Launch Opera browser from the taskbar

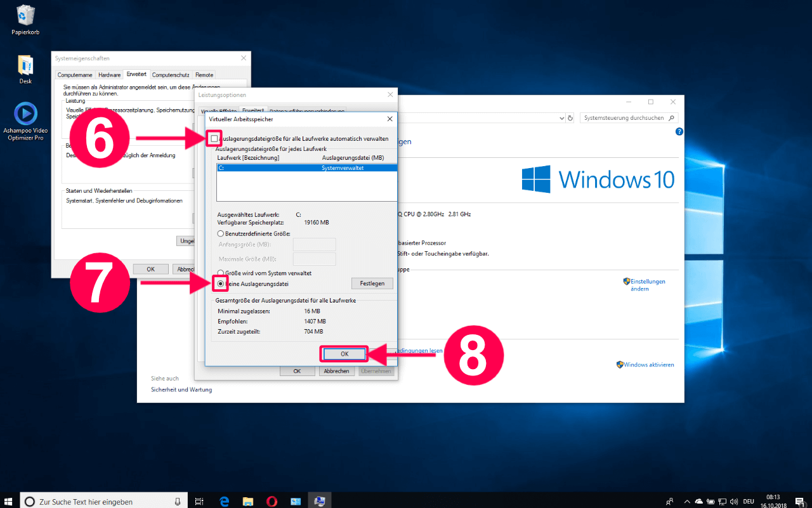(x=272, y=501)
